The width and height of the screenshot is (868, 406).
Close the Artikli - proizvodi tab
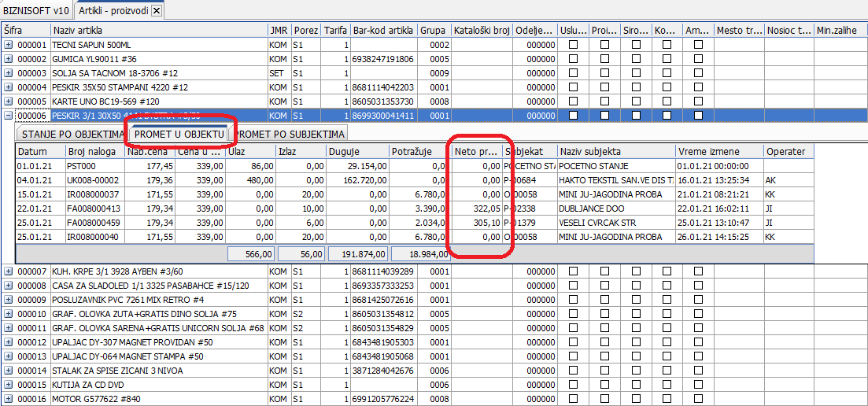157,10
